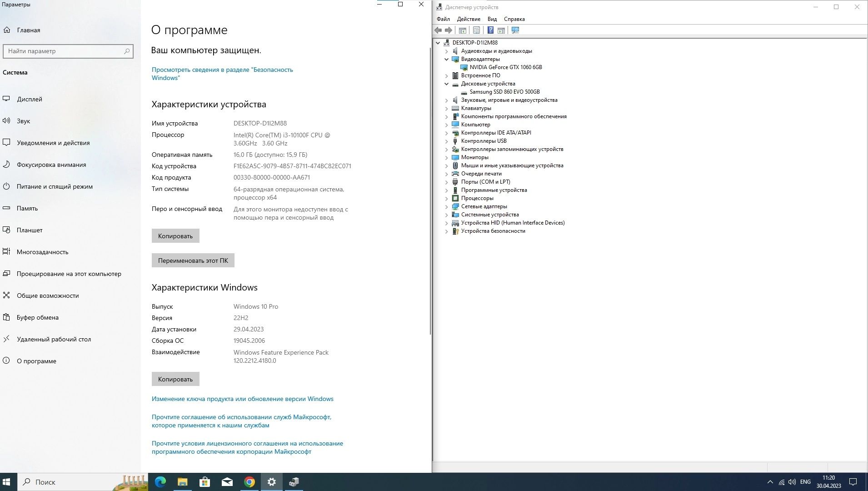Click the Properties icon in Device Manager toolbar
Screen dimensions: 868x491
(x=476, y=30)
